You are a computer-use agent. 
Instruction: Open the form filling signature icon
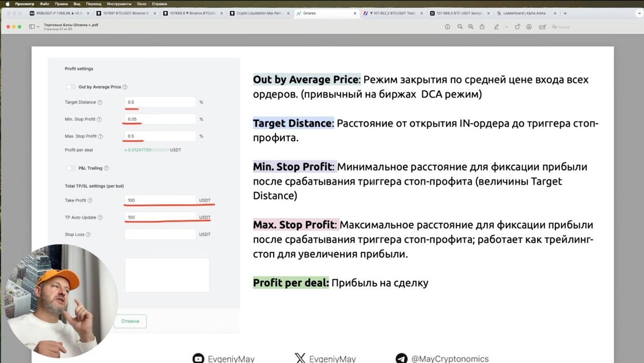pyautogui.click(x=543, y=26)
